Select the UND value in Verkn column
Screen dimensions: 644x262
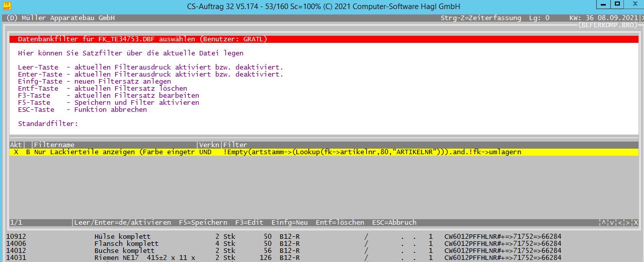pos(205,152)
